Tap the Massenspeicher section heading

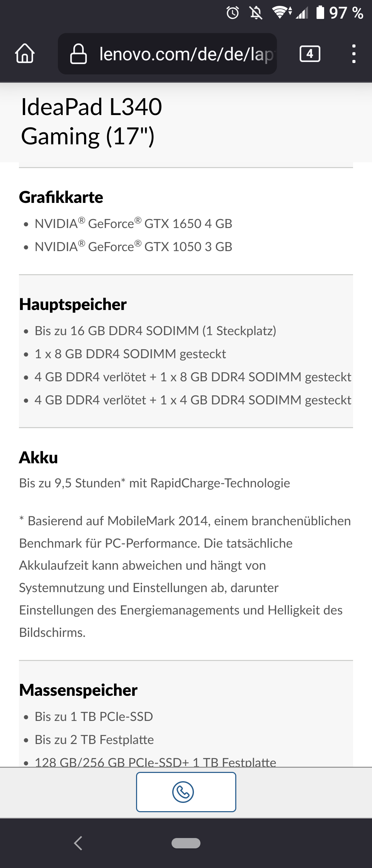pos(79,690)
